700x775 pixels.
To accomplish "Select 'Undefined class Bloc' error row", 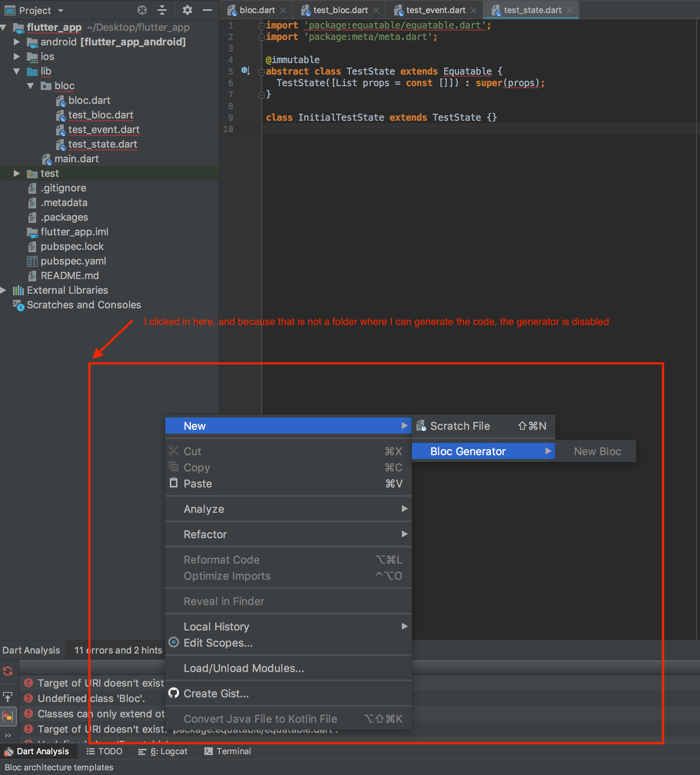I will pyautogui.click(x=92, y=698).
